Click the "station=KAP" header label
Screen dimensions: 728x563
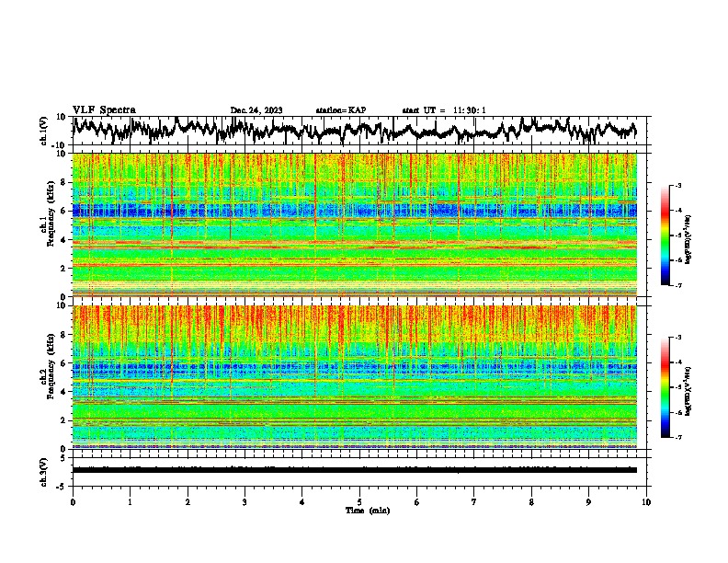[341, 110]
